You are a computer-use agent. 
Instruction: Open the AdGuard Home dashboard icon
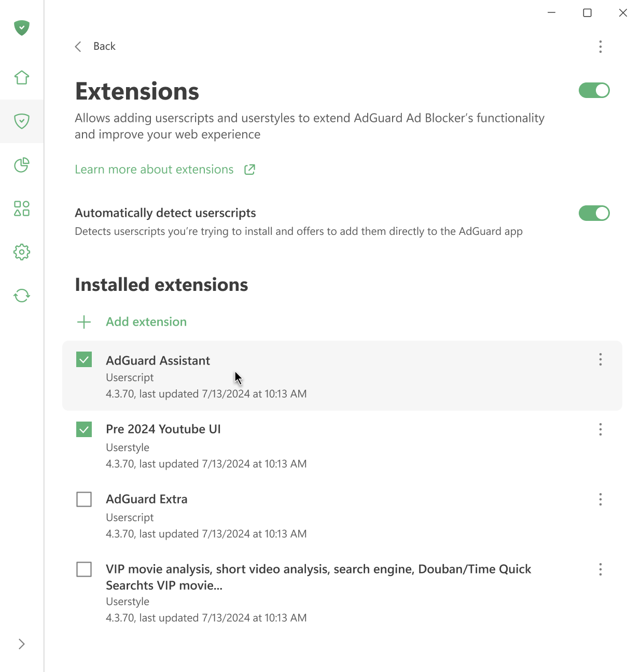(21, 77)
